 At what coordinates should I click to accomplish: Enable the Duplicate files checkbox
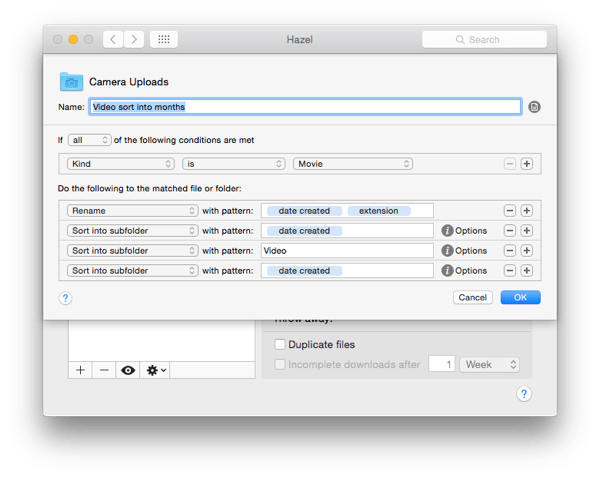point(280,344)
